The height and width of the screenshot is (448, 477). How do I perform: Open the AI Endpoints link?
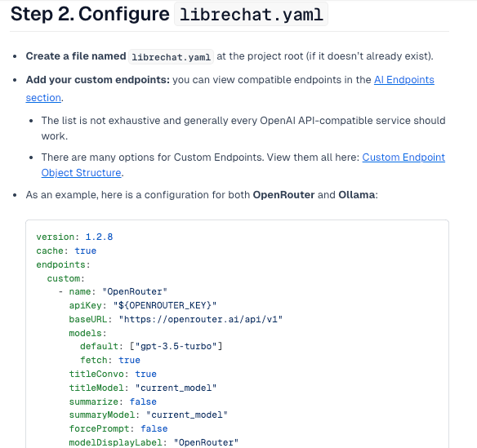404,80
